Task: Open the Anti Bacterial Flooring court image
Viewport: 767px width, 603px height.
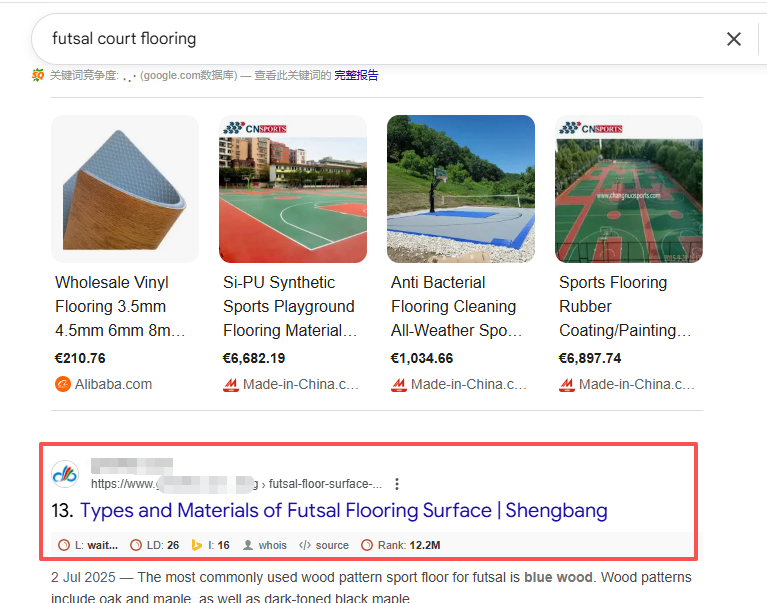Action: pos(461,189)
